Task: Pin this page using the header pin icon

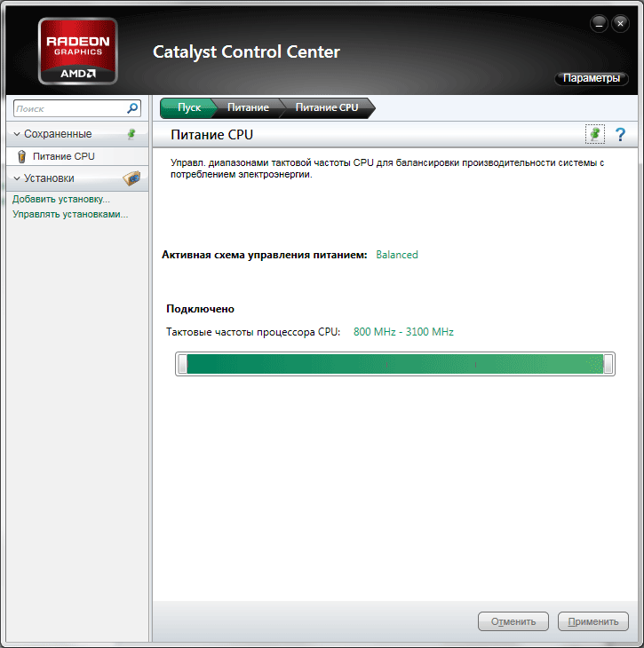Action: pos(595,134)
